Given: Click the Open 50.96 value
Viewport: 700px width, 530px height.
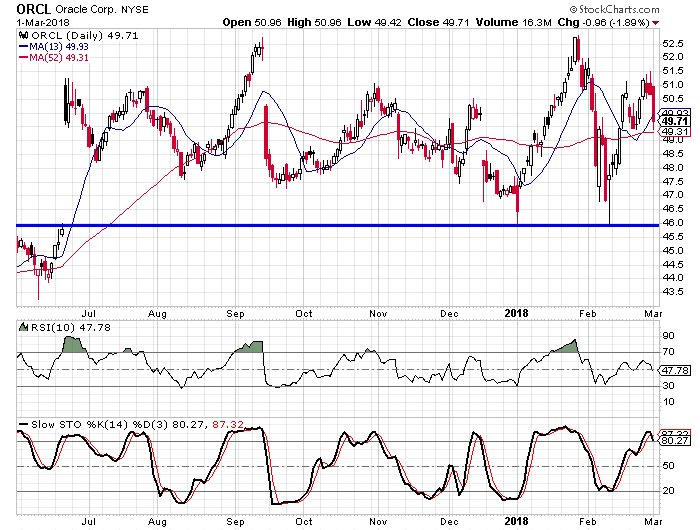Looking at the screenshot, I should 252,22.
